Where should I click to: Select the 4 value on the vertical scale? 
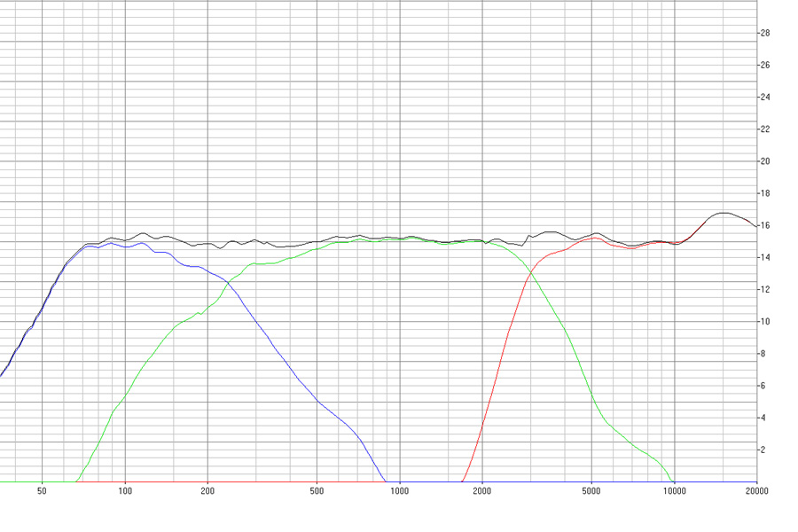click(763, 418)
